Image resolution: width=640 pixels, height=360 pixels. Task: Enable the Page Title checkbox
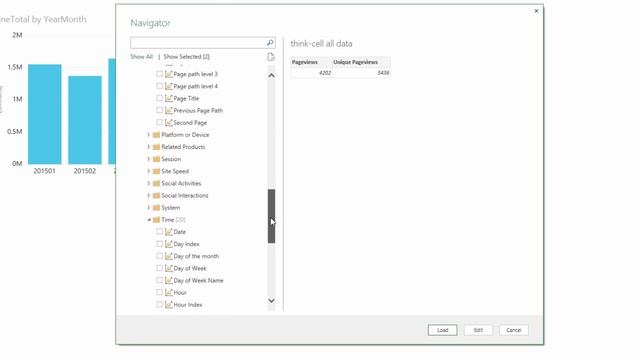pos(160,98)
